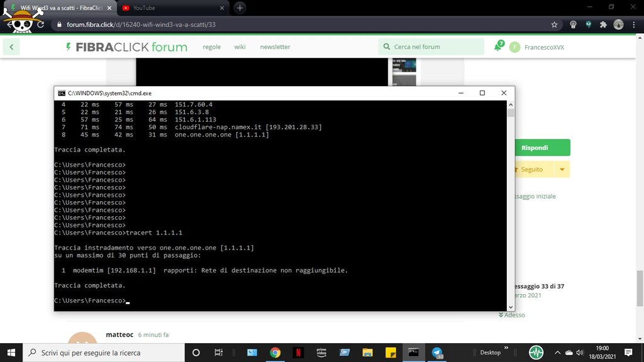Image resolution: width=644 pixels, height=362 pixels.
Task: Open Sticky Notes from the taskbar
Action: pyautogui.click(x=391, y=353)
